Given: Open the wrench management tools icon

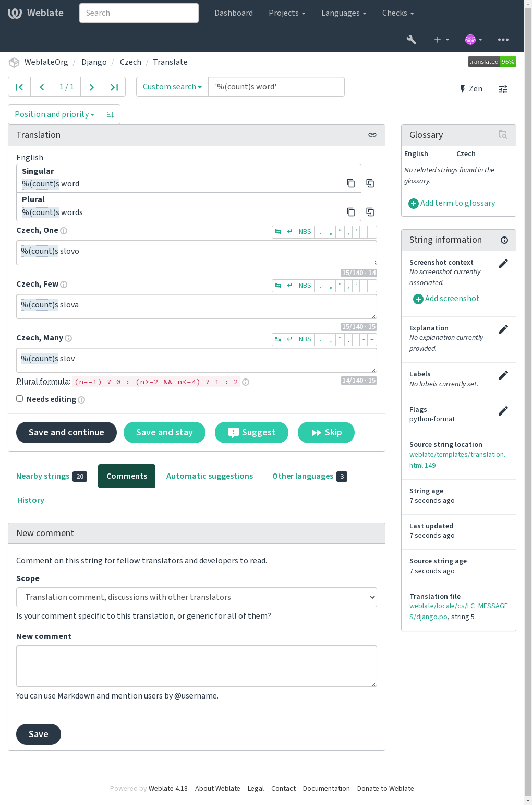Looking at the screenshot, I should 412,40.
